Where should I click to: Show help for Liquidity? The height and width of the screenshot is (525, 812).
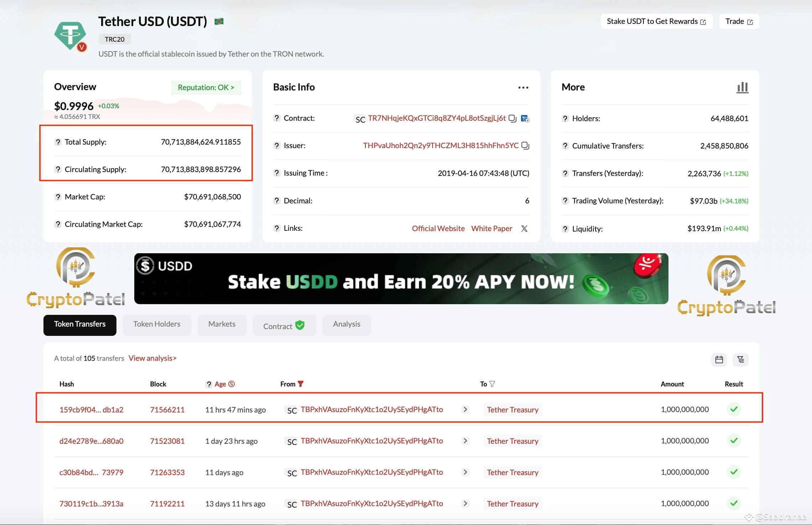[x=565, y=229]
